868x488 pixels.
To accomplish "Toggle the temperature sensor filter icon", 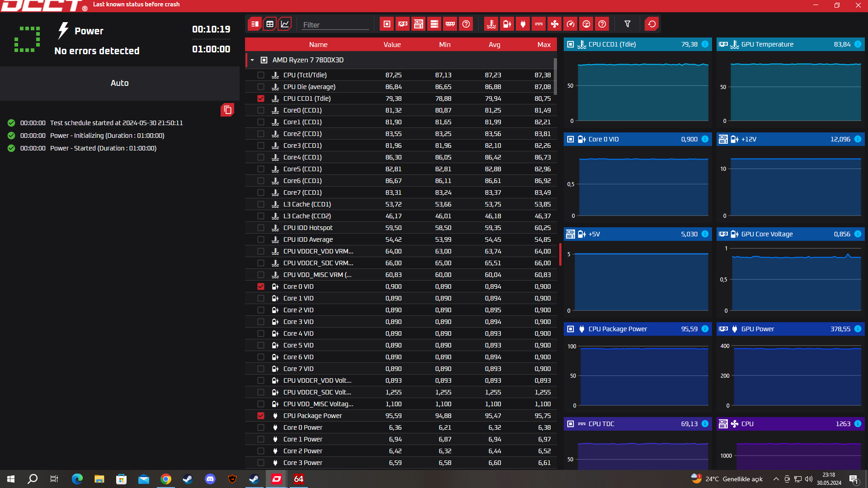I will click(491, 24).
